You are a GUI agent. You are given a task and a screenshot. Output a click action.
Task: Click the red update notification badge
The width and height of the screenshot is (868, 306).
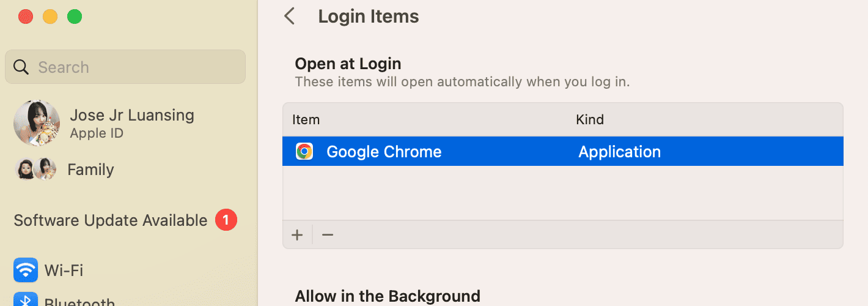226,220
